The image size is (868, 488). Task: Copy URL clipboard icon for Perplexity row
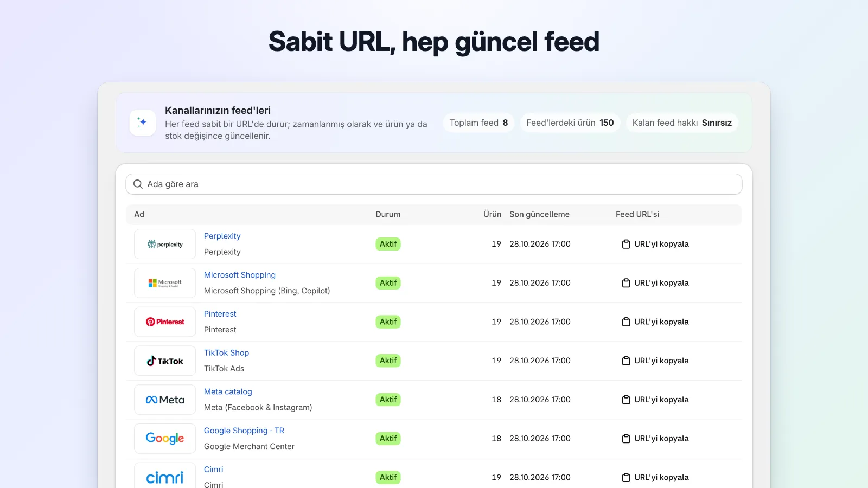[x=626, y=244]
